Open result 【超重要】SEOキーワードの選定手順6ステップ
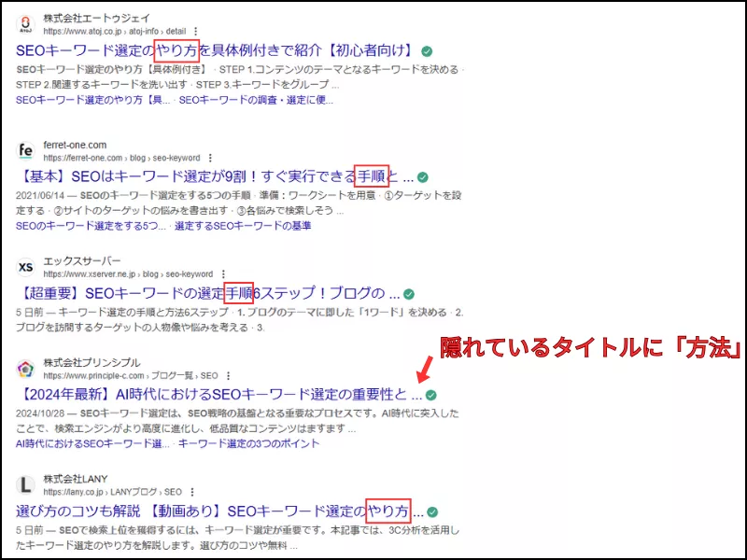Viewport: 747px width, 560px height. (207, 293)
